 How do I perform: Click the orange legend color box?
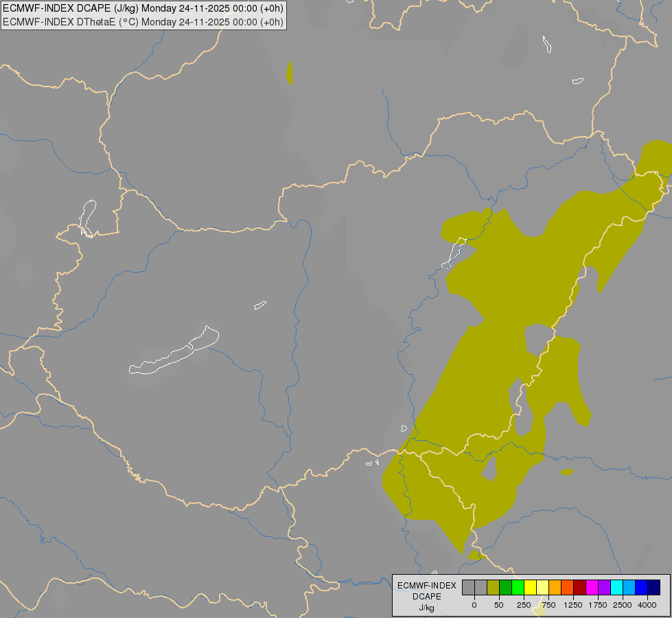pos(555,588)
